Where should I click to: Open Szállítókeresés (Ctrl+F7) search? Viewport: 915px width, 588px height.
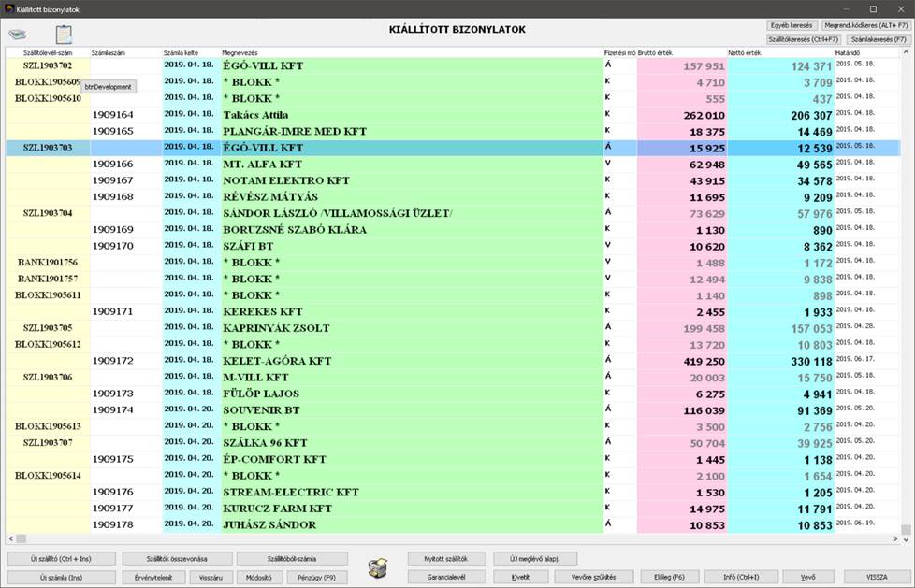point(803,39)
